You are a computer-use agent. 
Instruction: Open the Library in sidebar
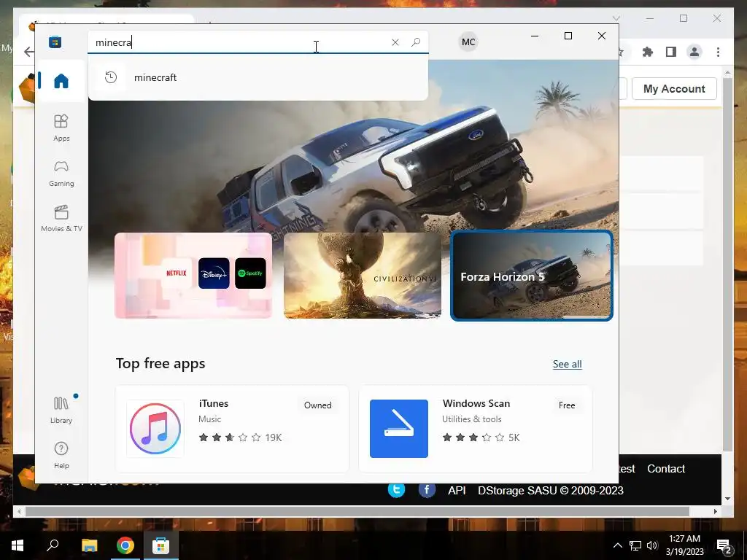tap(61, 410)
